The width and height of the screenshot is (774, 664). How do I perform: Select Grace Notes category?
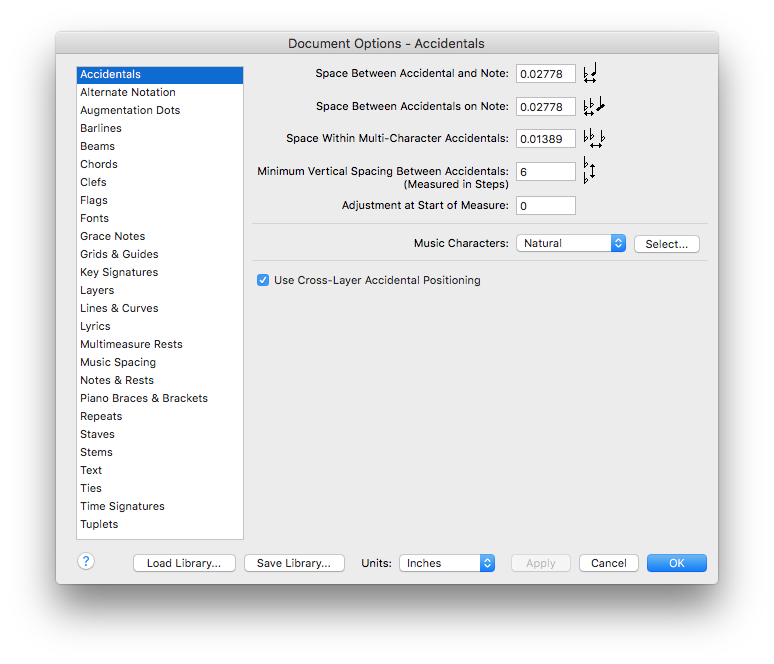pos(160,236)
